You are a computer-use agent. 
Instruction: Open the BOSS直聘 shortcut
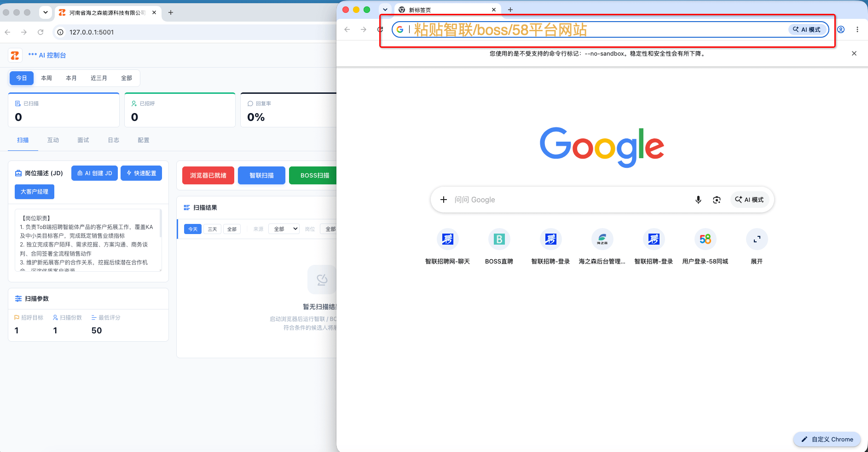pos(499,246)
